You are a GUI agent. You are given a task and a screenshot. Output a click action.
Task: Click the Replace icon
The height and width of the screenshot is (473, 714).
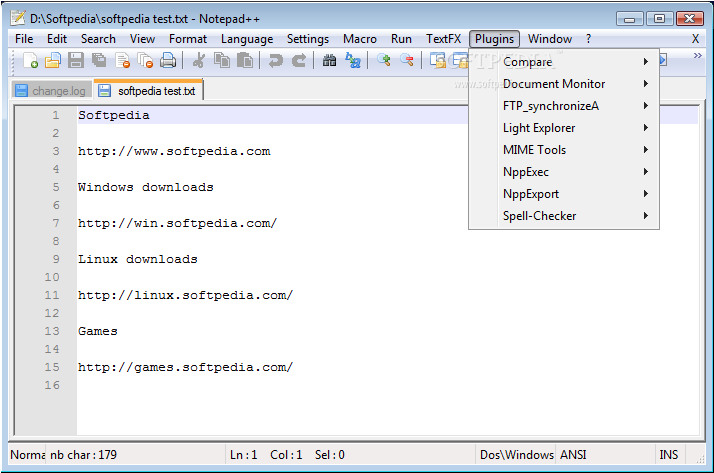pos(352,60)
